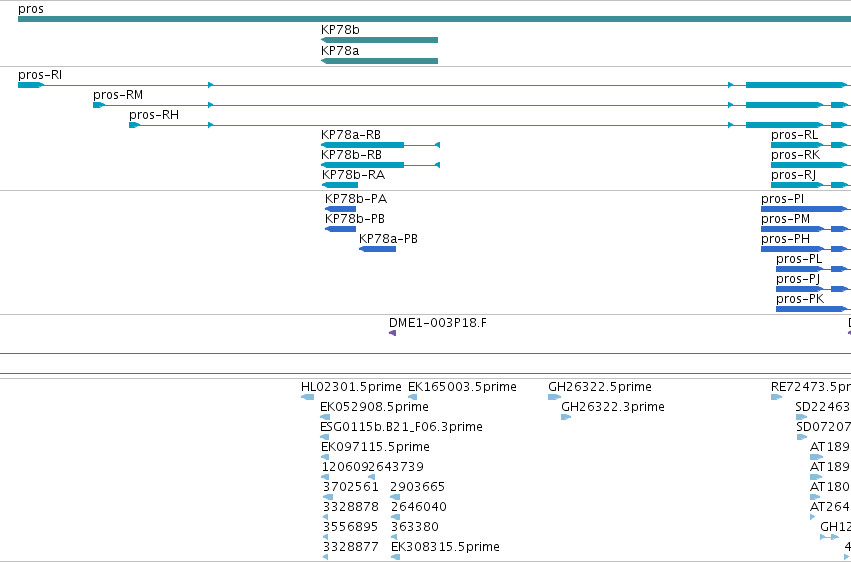Screen dimensions: 851x562
Task: Select the KP78b-RA transcript
Action: pos(340,185)
